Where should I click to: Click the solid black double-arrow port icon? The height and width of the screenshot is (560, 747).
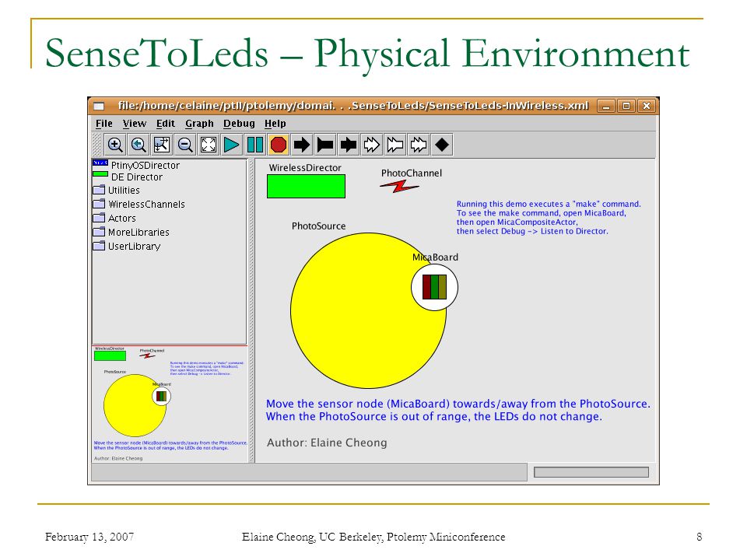(349, 145)
